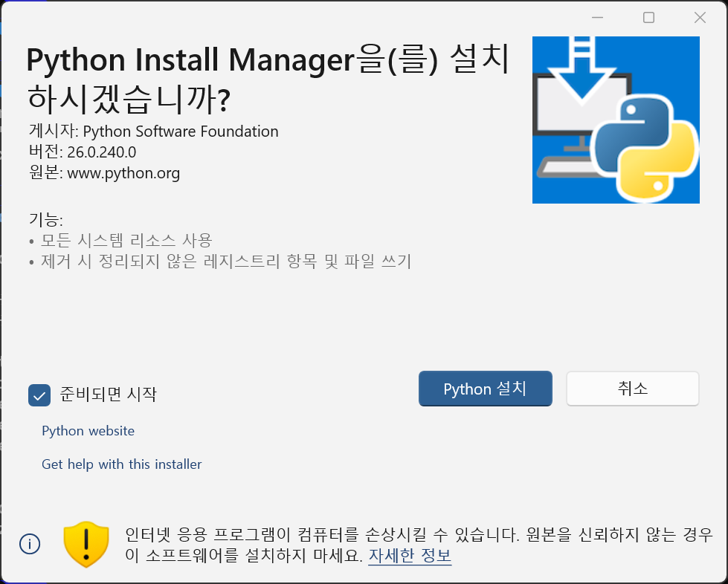The width and height of the screenshot is (728, 584).
Task: Maximize the installer window
Action: coord(648,18)
